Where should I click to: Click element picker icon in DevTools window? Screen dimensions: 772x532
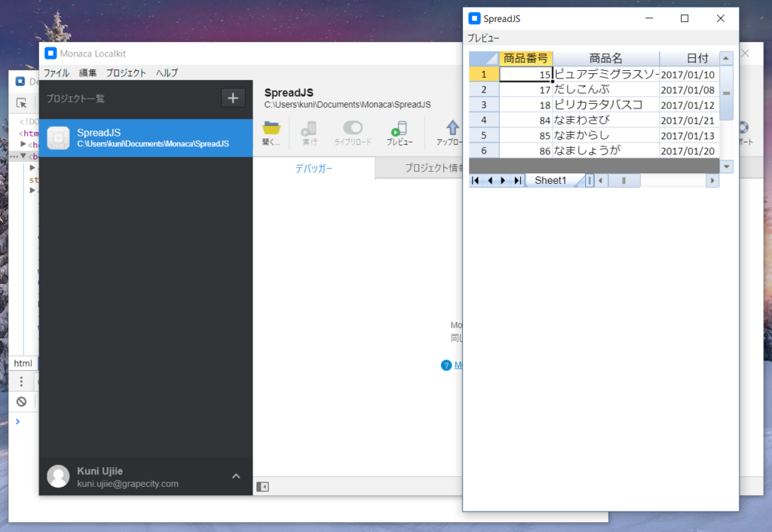22,102
